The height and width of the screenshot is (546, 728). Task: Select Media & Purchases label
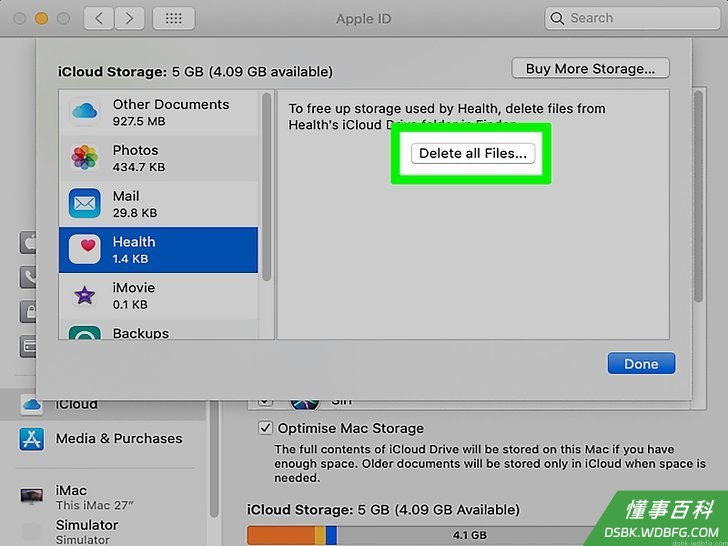pyautogui.click(x=119, y=438)
